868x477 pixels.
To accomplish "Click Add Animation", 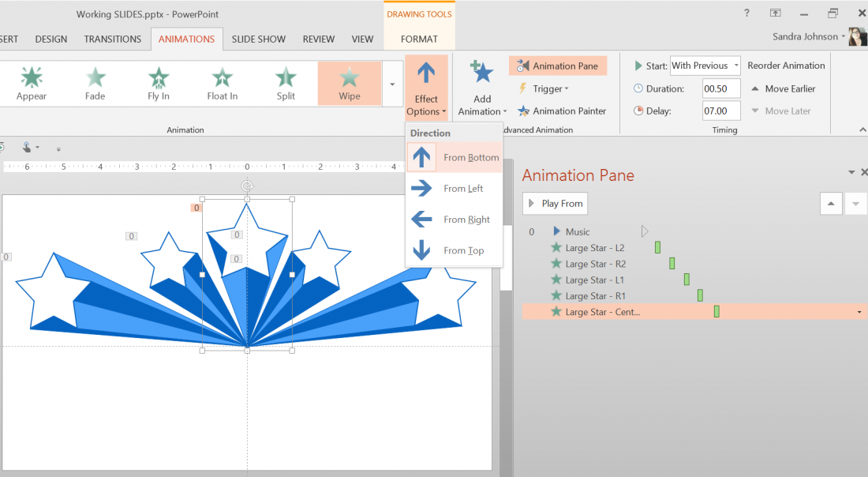I will [481, 88].
